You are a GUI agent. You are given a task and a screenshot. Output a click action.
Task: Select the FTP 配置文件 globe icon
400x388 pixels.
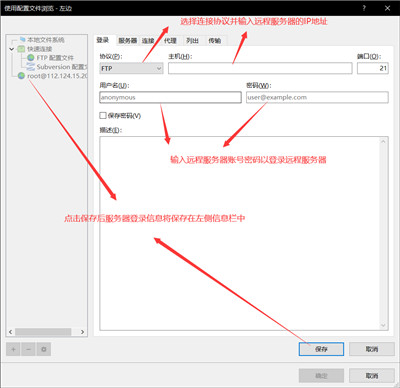31,58
